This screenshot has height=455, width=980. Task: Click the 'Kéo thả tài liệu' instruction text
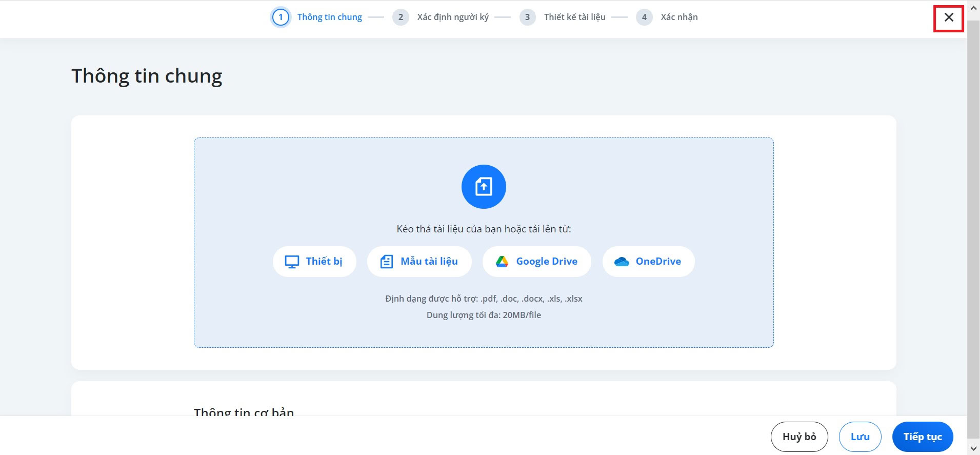pyautogui.click(x=484, y=229)
